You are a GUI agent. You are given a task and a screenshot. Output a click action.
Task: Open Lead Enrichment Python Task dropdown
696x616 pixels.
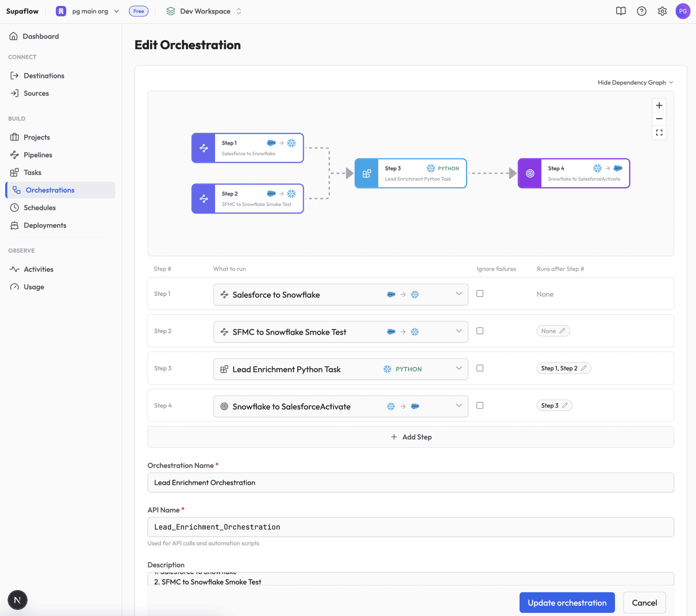tap(341, 369)
